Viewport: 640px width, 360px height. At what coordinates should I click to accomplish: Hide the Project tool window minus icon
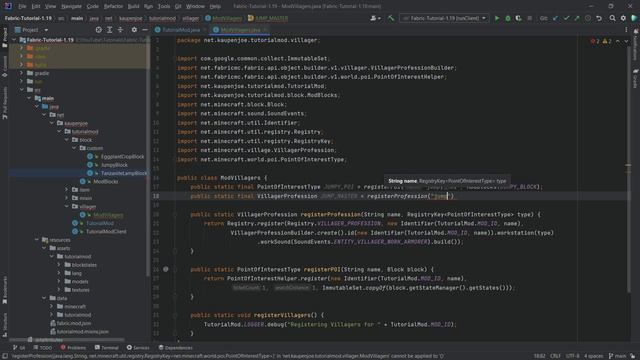coord(145,30)
